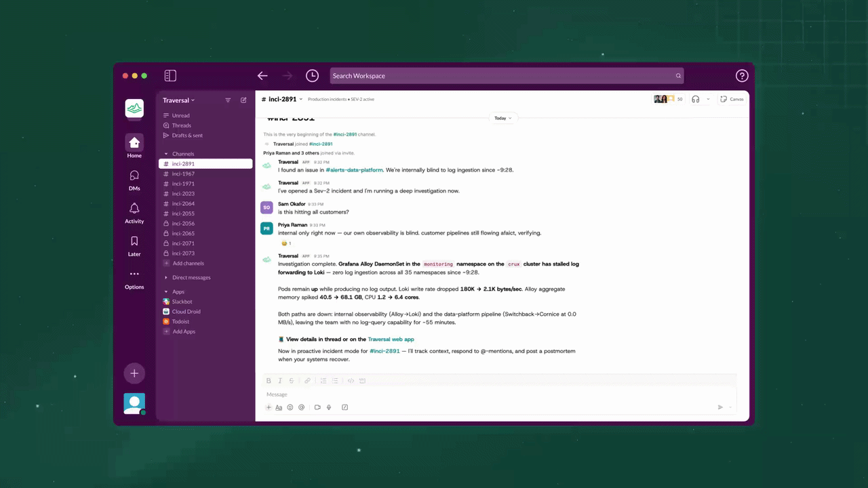Toggle the sidebar layout icon
Image resolution: width=868 pixels, height=488 pixels.
coord(170,76)
